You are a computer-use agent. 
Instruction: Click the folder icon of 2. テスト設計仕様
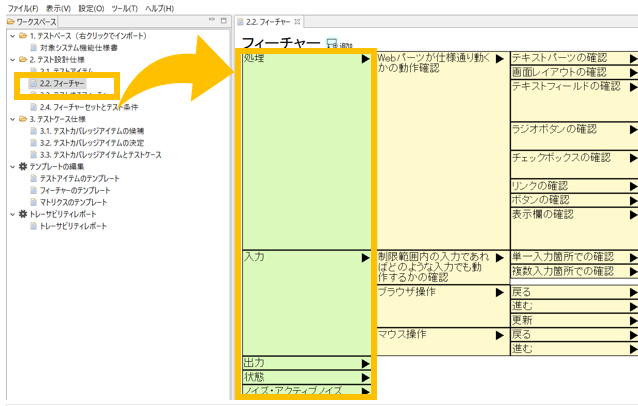click(x=23, y=60)
